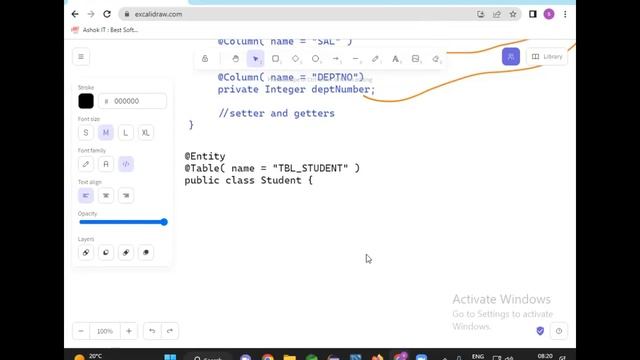Select the @Table TBL_STUDENT line
This screenshot has height=360, width=640.
[x=272, y=168]
